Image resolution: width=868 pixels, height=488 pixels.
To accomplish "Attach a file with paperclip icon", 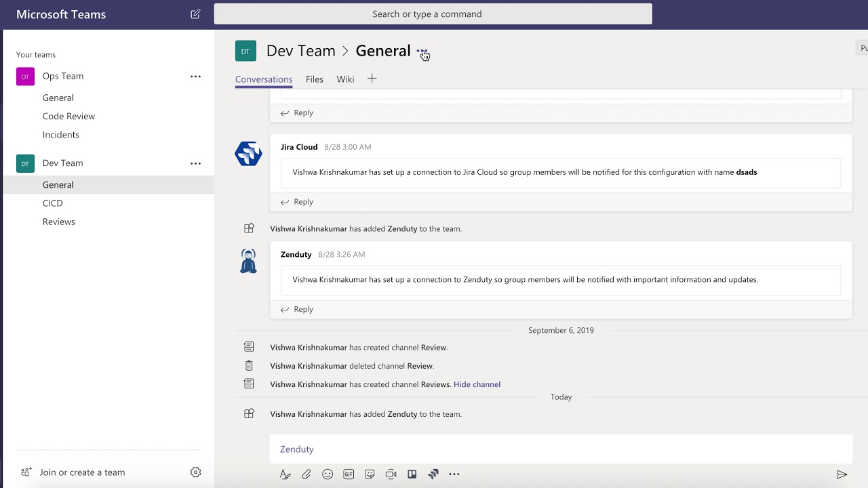I will (x=307, y=474).
